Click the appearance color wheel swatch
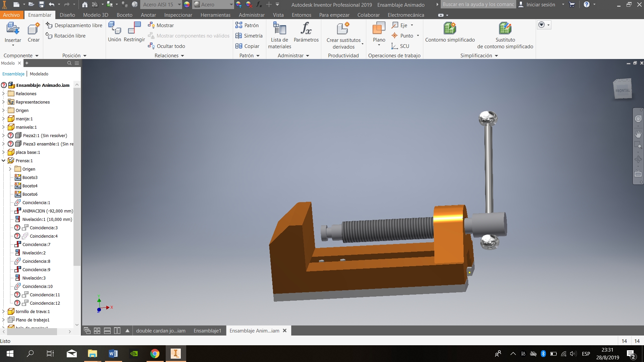The height and width of the screenshot is (362, 644). pyautogui.click(x=187, y=5)
